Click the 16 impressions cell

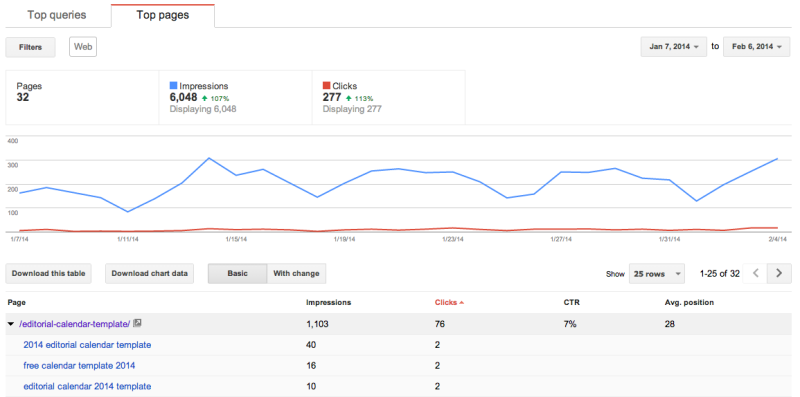[311, 366]
